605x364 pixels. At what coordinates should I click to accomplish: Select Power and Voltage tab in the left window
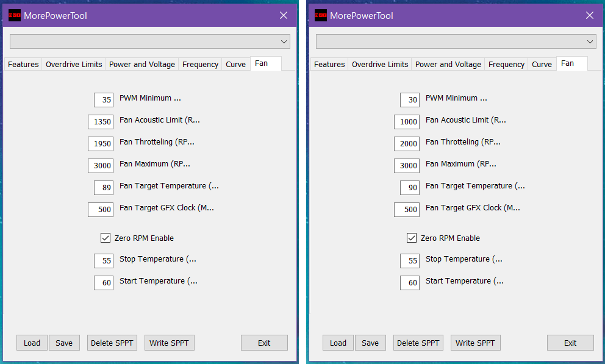(142, 65)
